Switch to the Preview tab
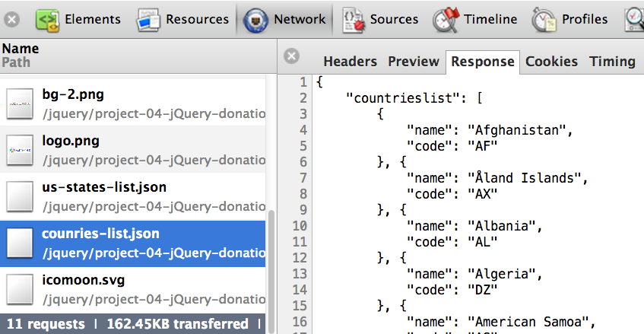The image size is (644, 334). coord(414,62)
